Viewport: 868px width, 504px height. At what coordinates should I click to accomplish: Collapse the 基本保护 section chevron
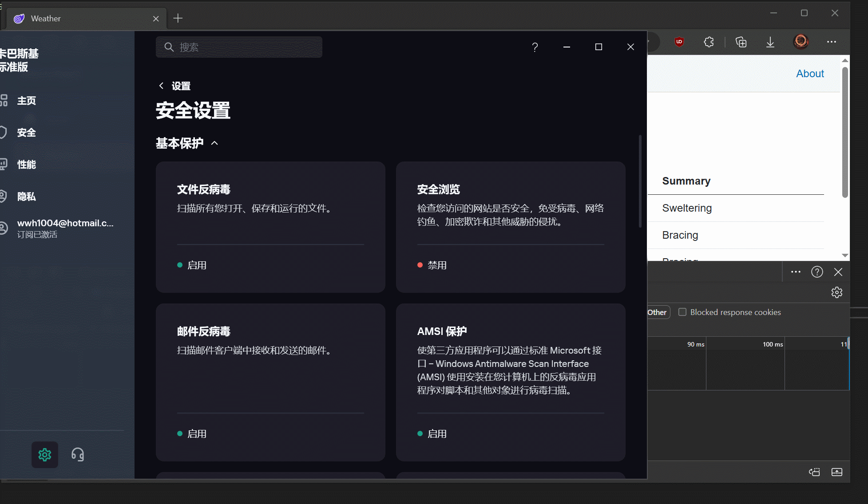tap(215, 143)
